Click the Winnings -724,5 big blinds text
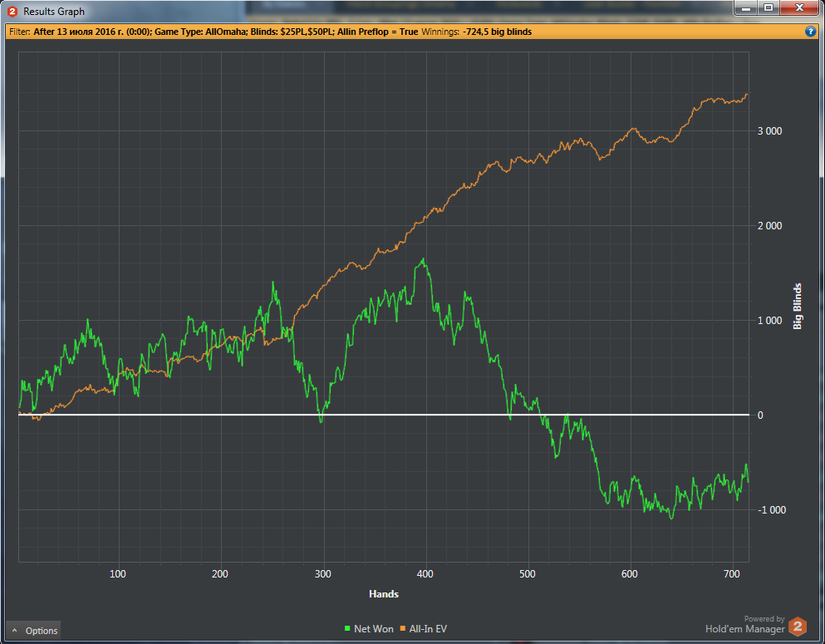Screen dimensions: 825x644 [x=477, y=32]
